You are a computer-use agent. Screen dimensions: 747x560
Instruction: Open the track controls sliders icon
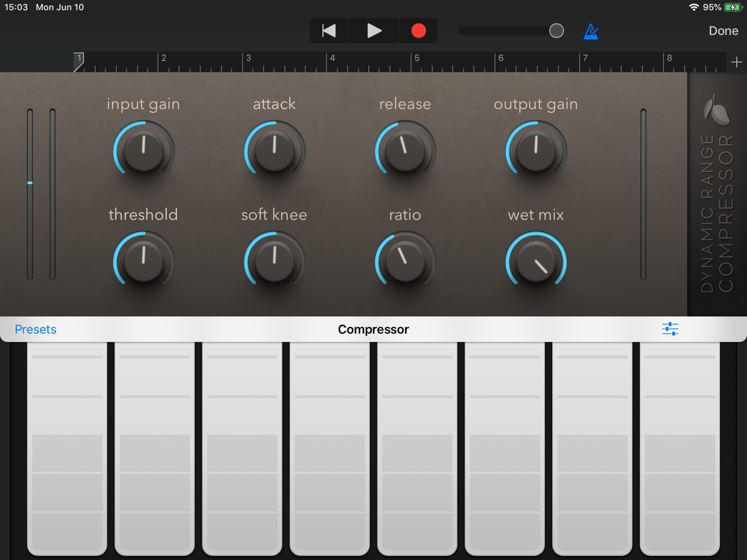click(670, 329)
